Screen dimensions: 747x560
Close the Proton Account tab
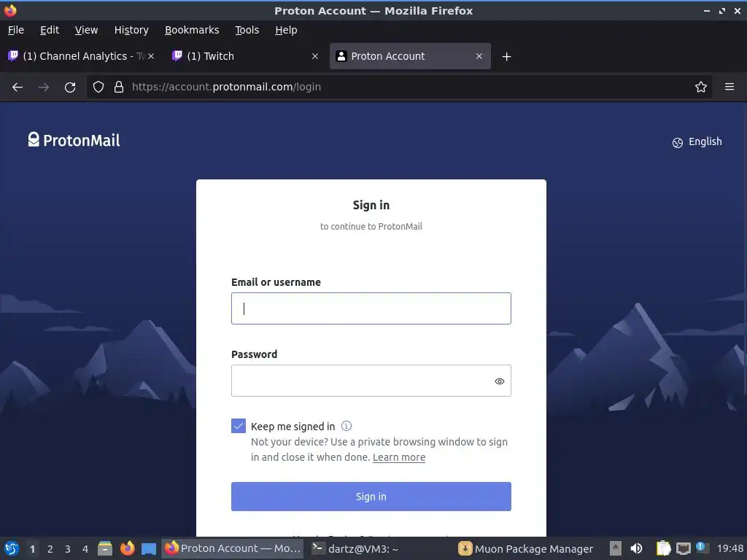pos(479,56)
